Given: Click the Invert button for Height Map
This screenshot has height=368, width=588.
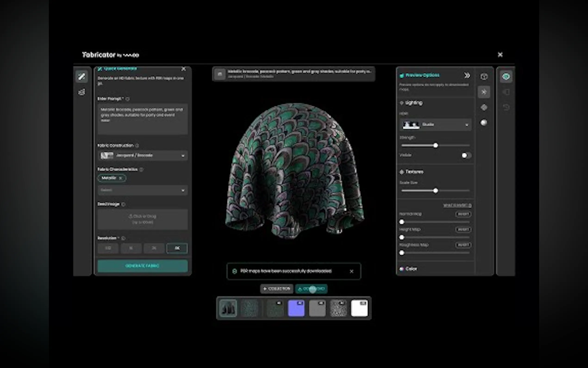Looking at the screenshot, I should pyautogui.click(x=463, y=229).
